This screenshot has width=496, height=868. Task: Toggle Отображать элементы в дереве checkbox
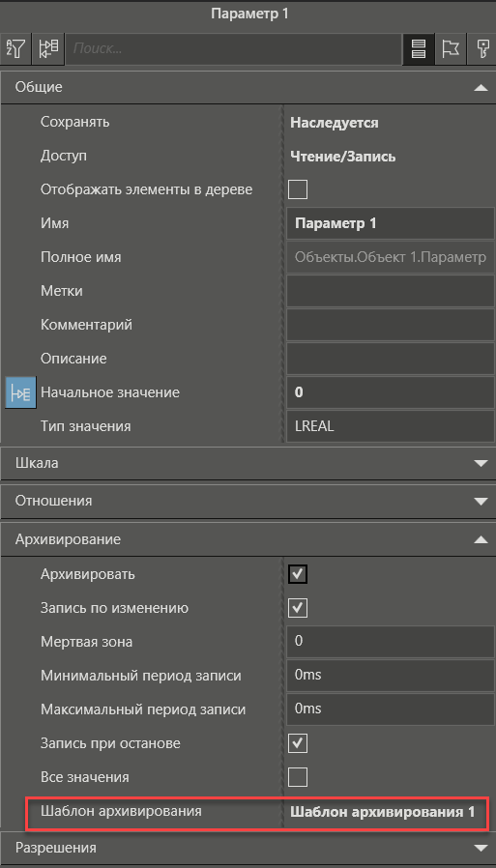pos(298,189)
